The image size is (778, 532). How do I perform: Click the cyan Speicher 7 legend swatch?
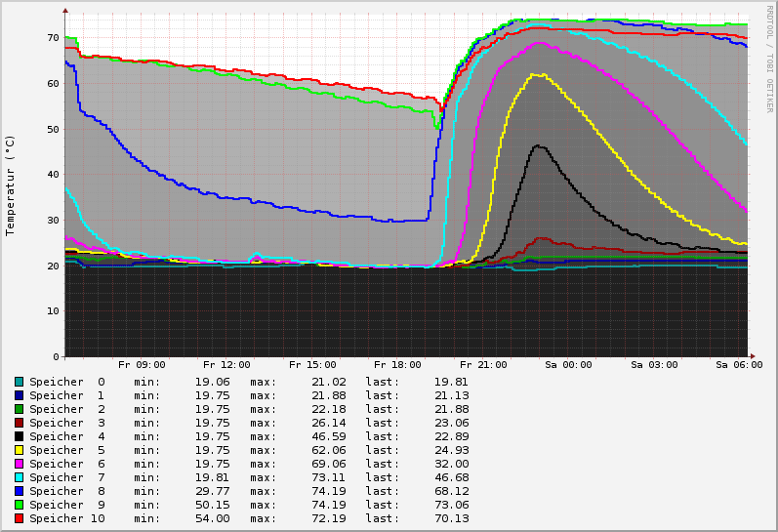[x=19, y=477]
